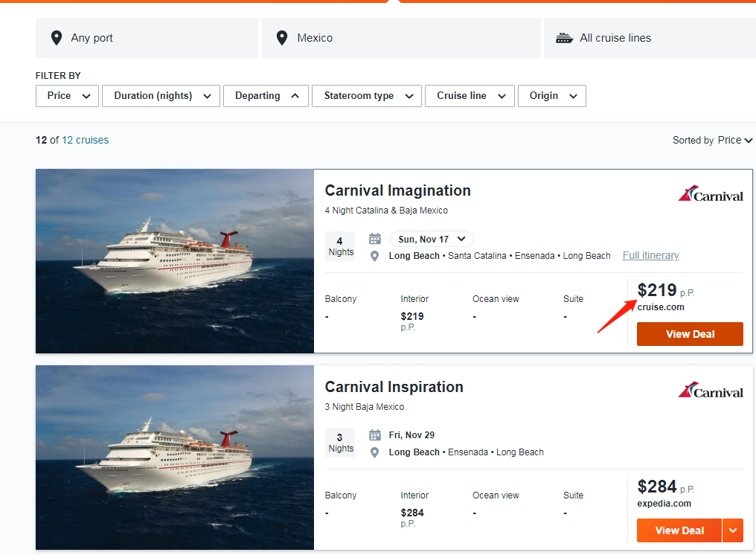Click View Deal for Carnival Imagination
The height and width of the screenshot is (555, 756).
690,334
